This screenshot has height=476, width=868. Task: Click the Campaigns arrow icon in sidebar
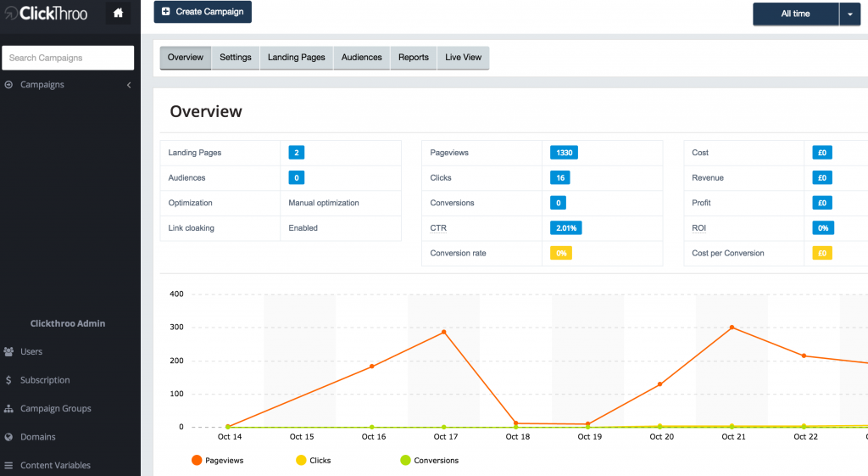coord(8,85)
